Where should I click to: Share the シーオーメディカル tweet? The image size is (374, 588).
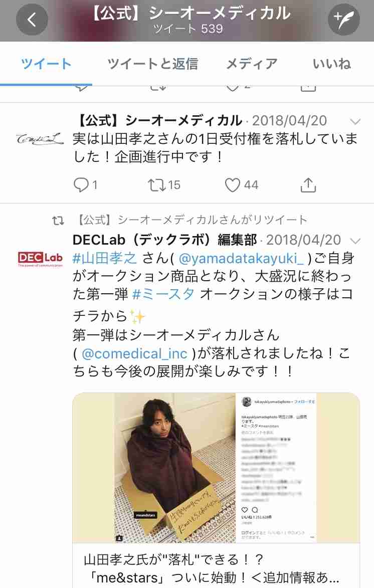click(x=308, y=185)
